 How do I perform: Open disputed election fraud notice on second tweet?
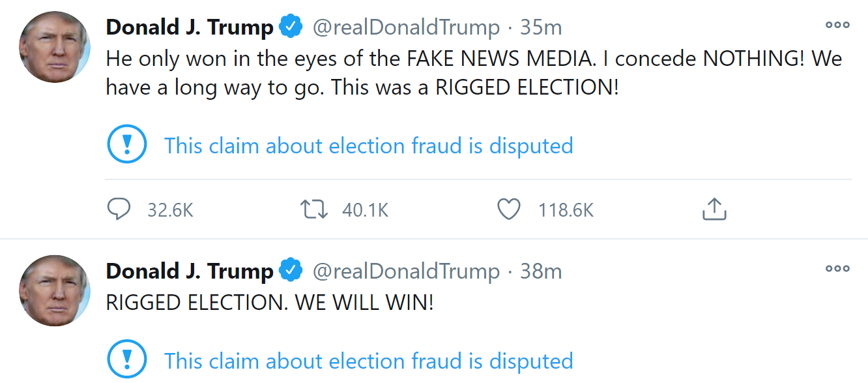coord(368,361)
